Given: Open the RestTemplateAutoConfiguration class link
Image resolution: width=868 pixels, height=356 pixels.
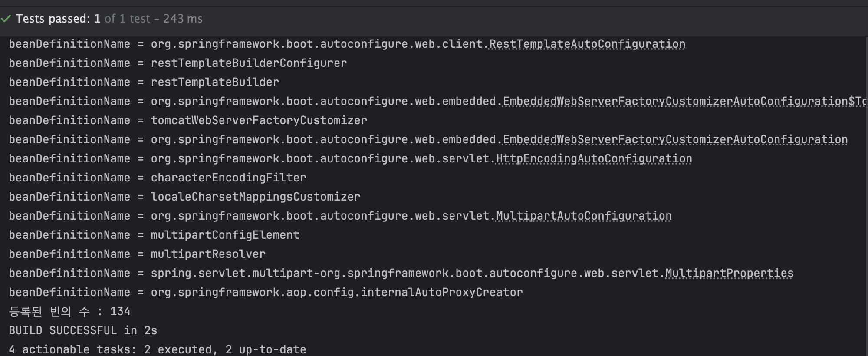Looking at the screenshot, I should [587, 44].
